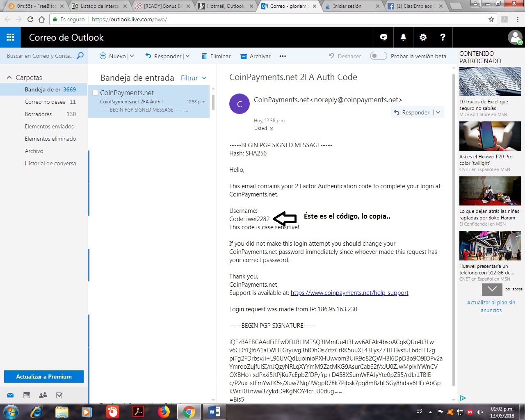Open Firefox from the taskbar
This screenshot has width=525, height=420.
(164, 412)
